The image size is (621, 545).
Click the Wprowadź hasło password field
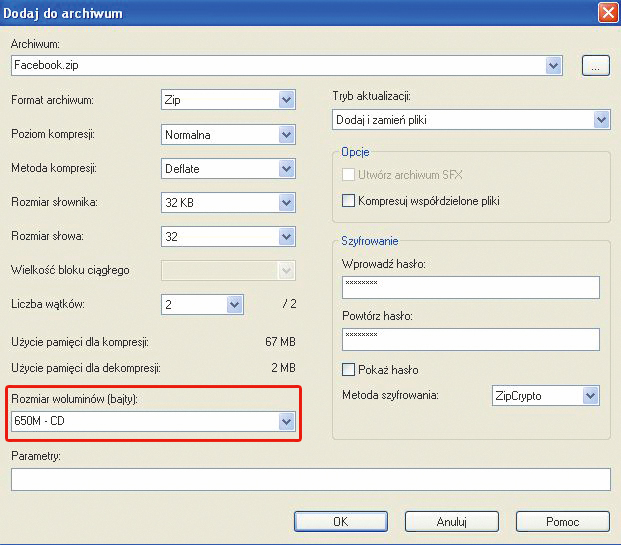[469, 287]
